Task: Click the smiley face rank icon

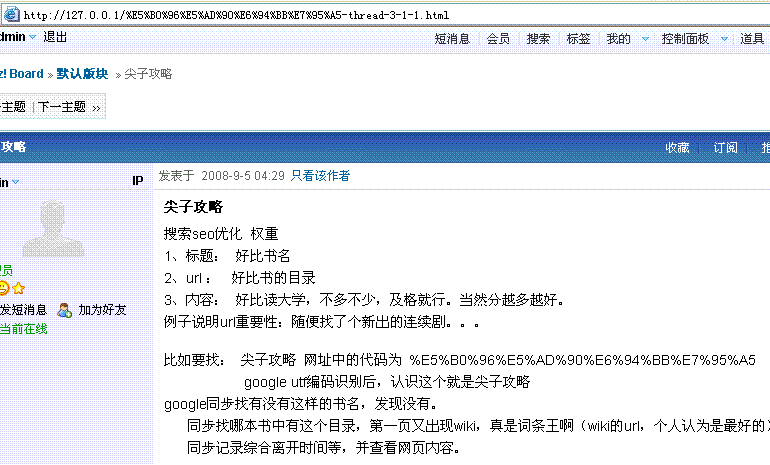Action: [x=3, y=288]
